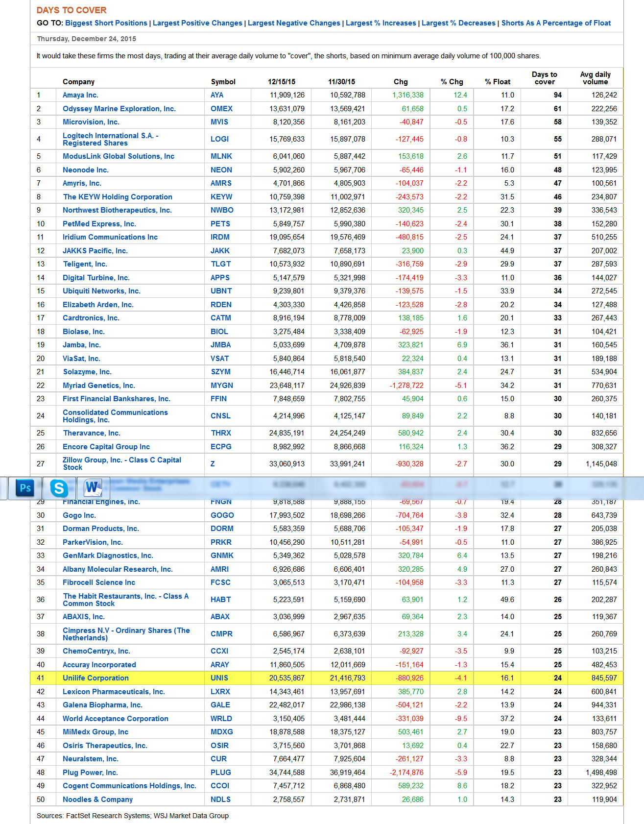The height and width of the screenshot is (824, 644).
Task: Open Microsoft Word from the taskbar overlay
Action: [x=93, y=488]
